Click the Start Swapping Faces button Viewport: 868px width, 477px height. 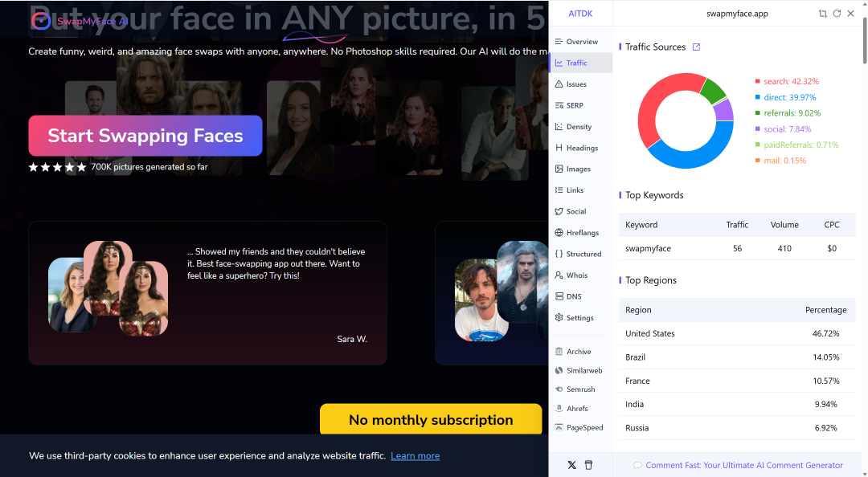[145, 136]
